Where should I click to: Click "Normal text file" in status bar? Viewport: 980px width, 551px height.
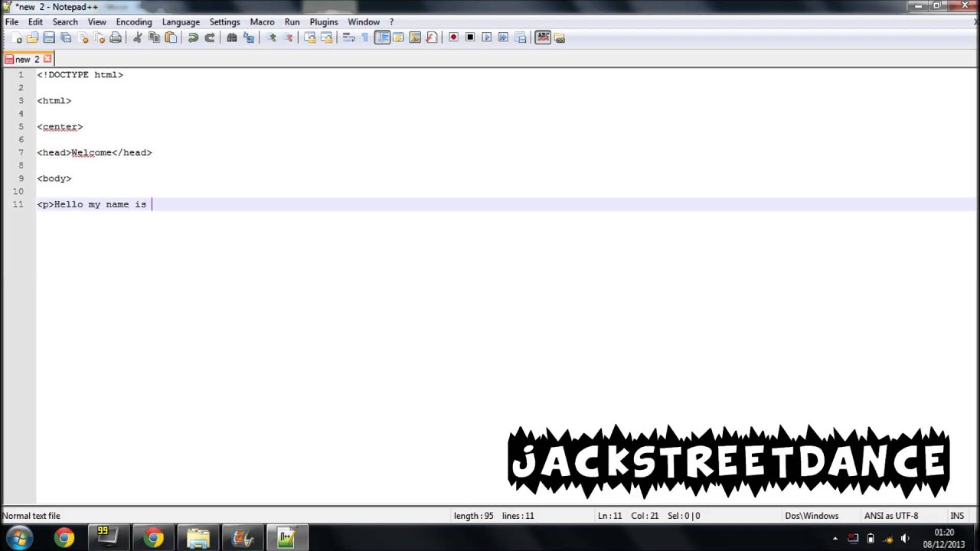[31, 516]
